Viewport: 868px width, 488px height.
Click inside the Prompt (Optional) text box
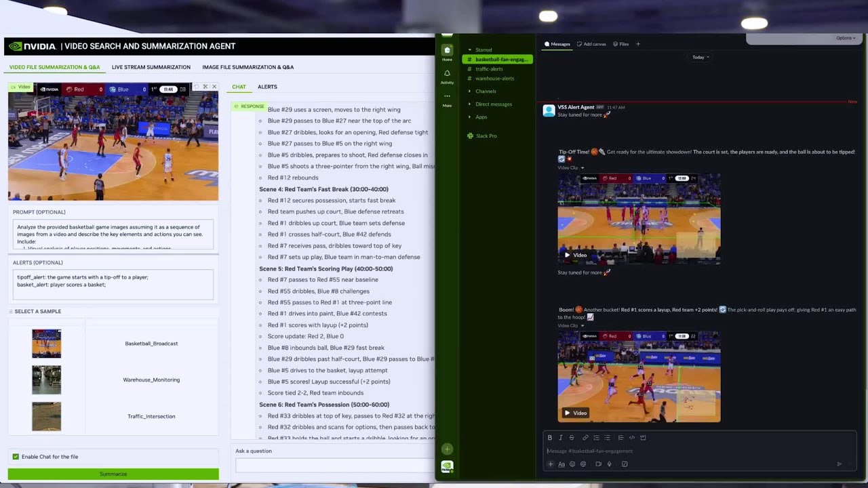point(113,235)
